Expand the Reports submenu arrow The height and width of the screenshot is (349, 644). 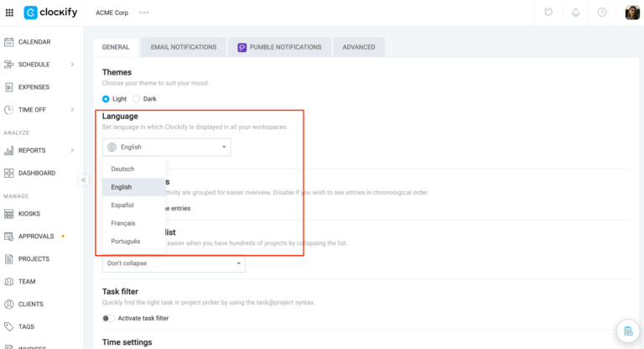[72, 150]
